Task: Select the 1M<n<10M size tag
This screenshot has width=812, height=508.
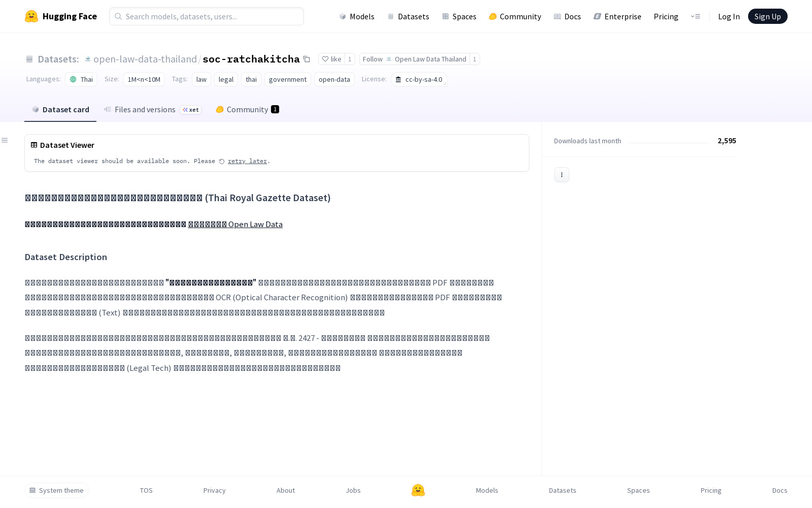Action: point(144,79)
